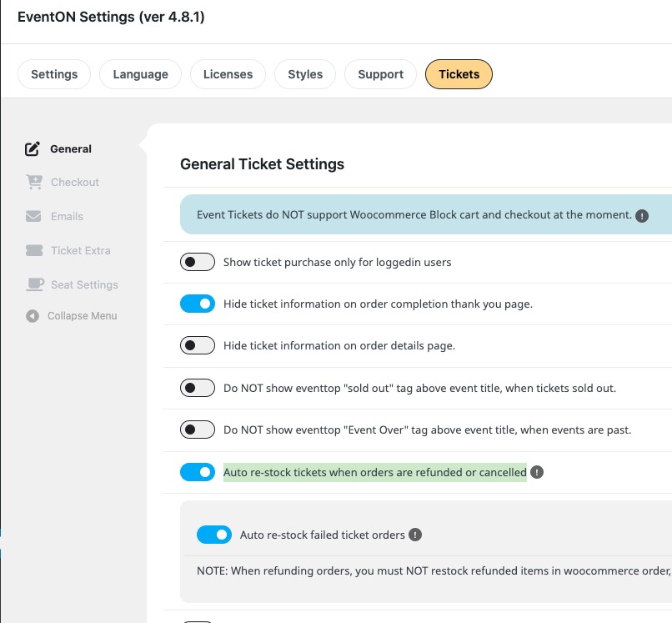Open the Emails sidebar section

pos(67,217)
